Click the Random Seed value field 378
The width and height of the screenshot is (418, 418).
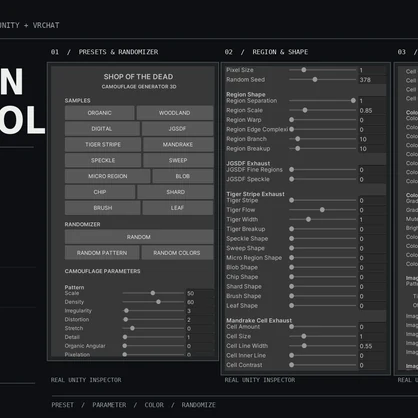tap(372, 80)
